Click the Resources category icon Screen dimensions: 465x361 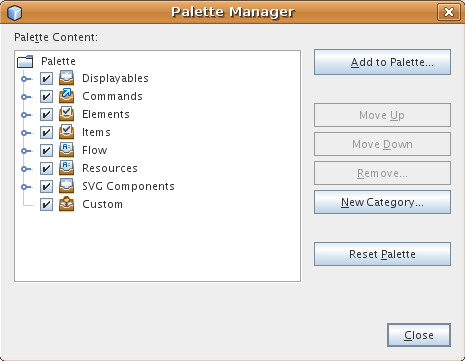coord(67,168)
